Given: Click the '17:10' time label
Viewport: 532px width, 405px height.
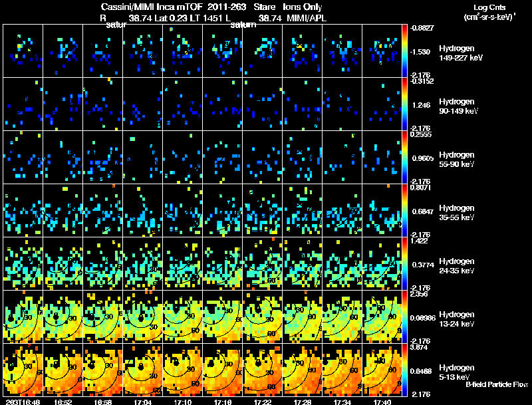Looking at the screenshot, I should click(x=182, y=402).
